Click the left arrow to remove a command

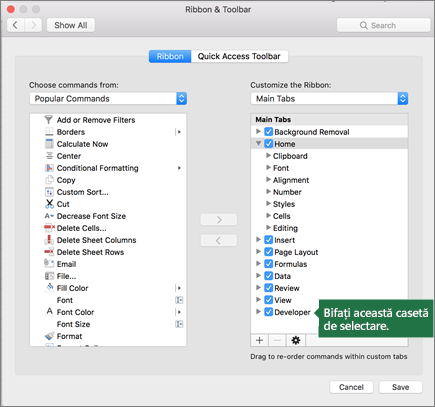[x=219, y=240]
